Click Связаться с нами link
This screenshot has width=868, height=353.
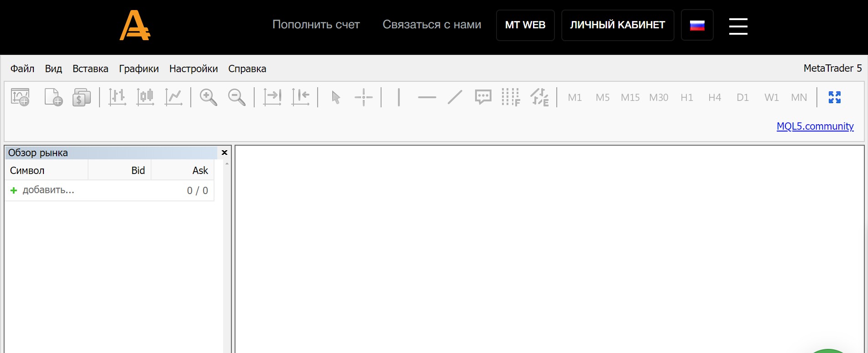[x=432, y=25]
